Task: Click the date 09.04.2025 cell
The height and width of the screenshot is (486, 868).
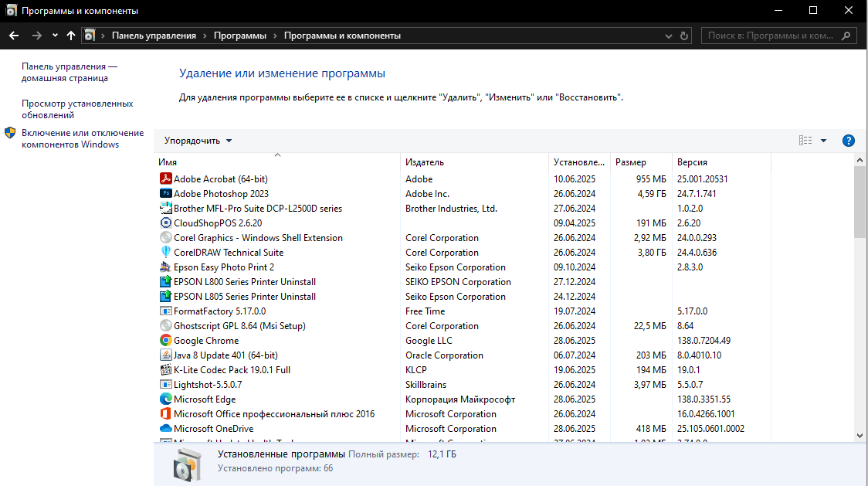Action: click(574, 223)
